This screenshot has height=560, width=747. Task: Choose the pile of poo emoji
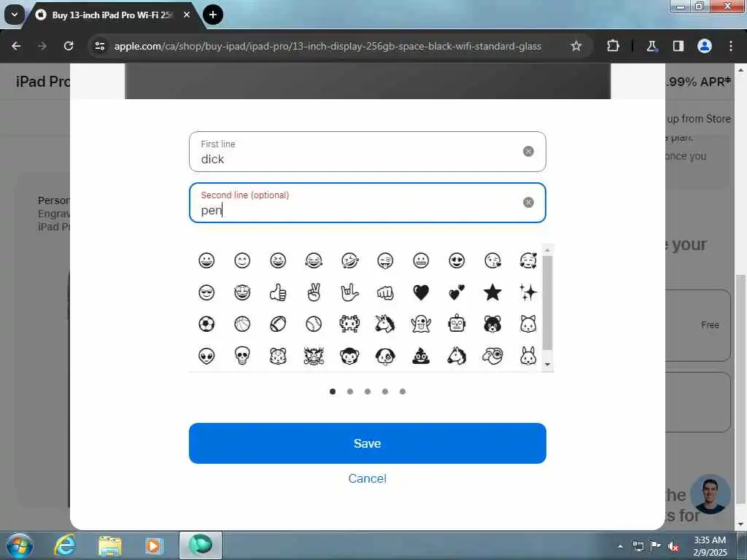tap(421, 356)
